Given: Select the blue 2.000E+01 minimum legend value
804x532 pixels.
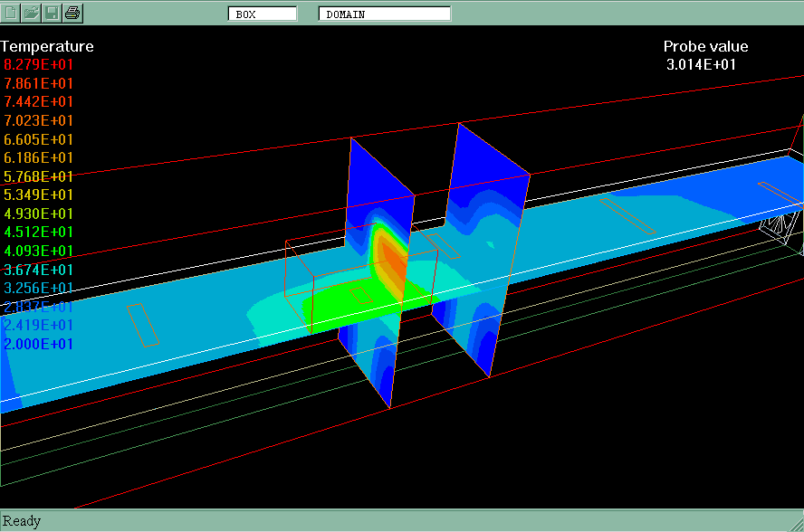Looking at the screenshot, I should (39, 344).
